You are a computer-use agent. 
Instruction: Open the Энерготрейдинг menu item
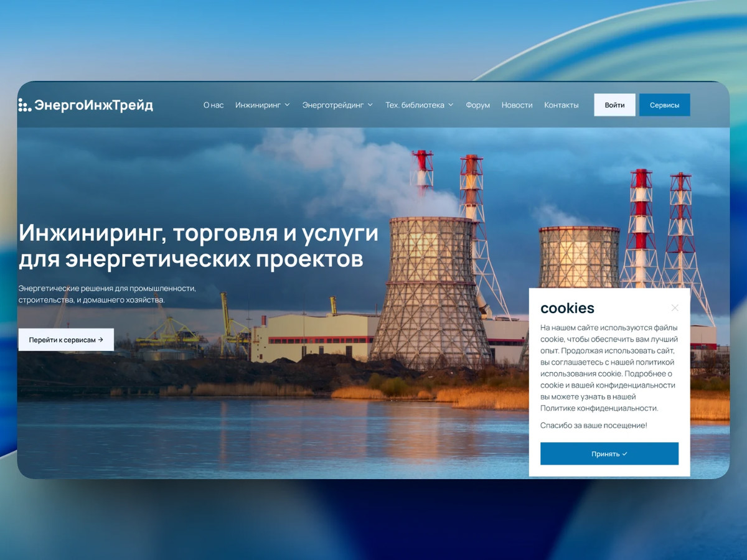[333, 105]
